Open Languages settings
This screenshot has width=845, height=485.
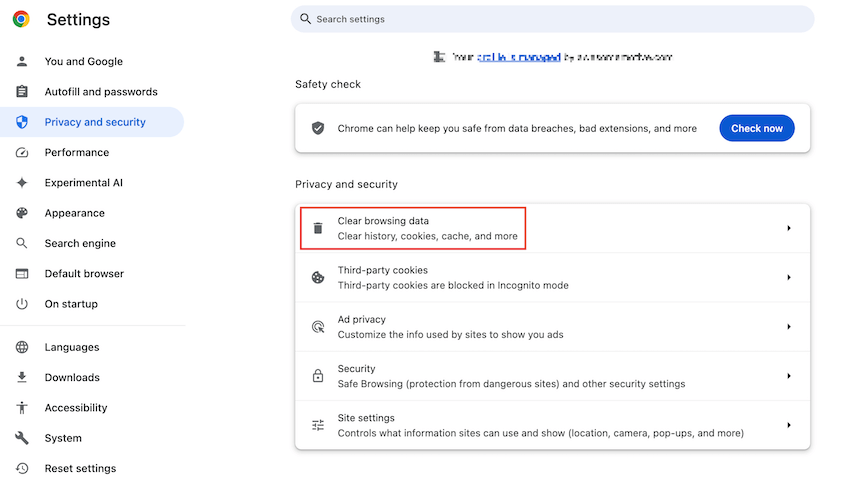click(92, 347)
